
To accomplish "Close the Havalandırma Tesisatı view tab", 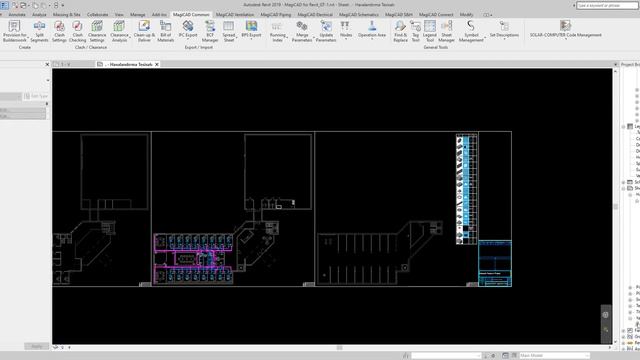I will coord(157,64).
